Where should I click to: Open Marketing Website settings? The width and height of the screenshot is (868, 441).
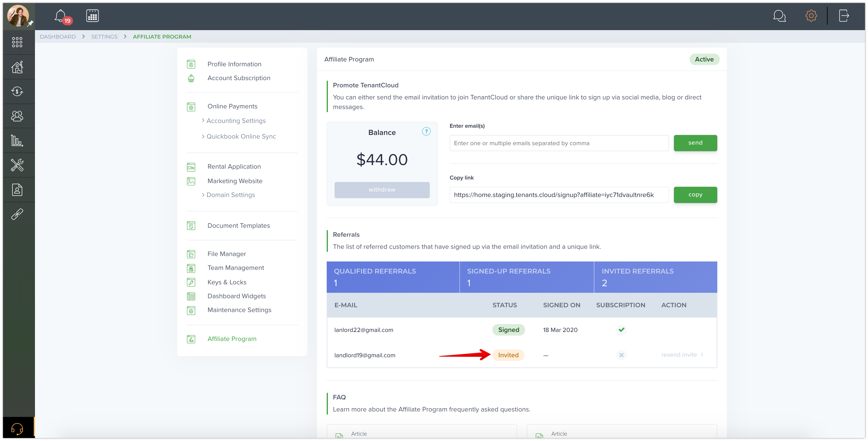pyautogui.click(x=235, y=181)
